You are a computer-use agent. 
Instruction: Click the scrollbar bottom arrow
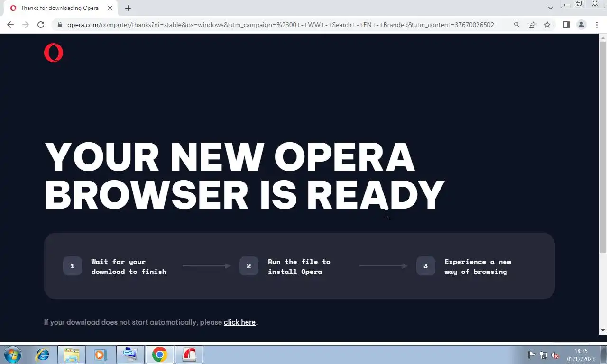pos(603,330)
